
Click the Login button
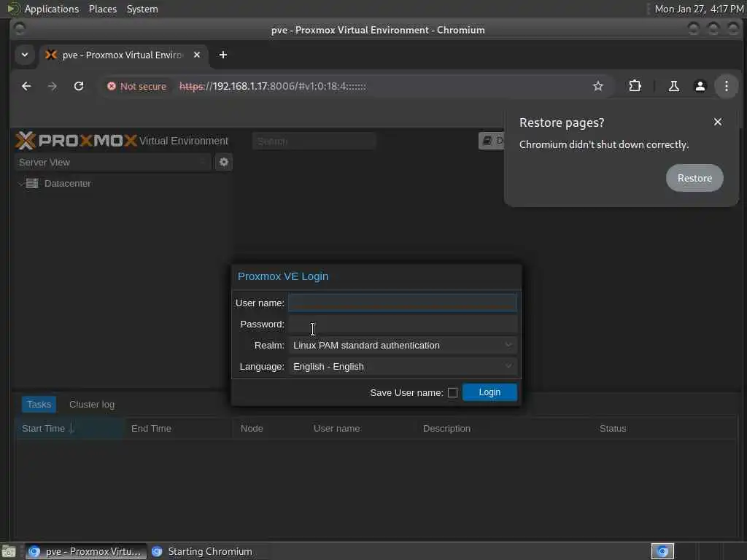click(x=489, y=392)
